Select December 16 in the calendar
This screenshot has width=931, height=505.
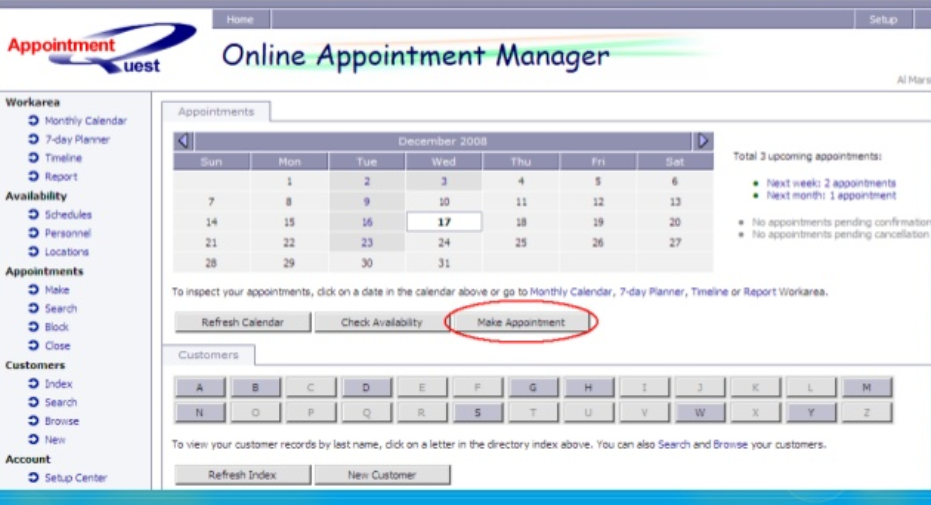(367, 222)
